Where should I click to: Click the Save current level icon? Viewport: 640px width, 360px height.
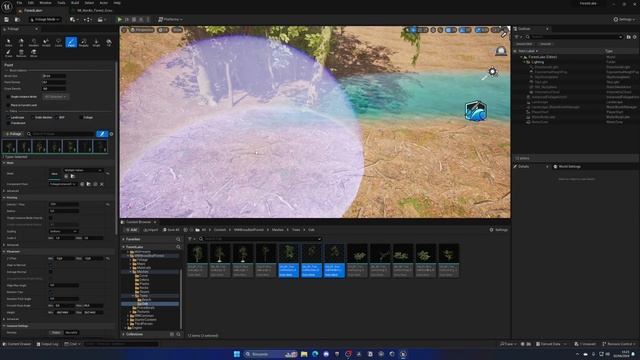(7, 19)
